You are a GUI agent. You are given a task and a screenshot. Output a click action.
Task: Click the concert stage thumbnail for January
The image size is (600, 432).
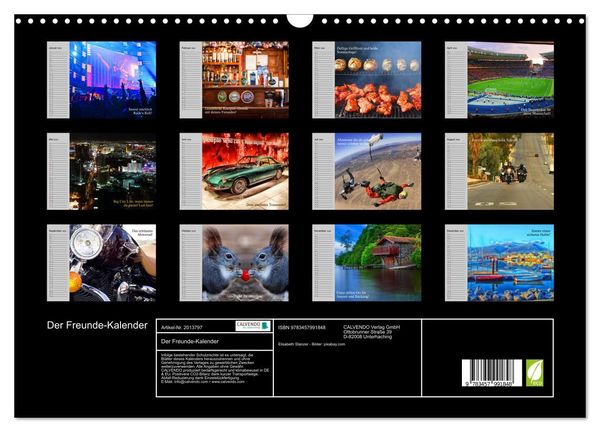click(x=101, y=80)
